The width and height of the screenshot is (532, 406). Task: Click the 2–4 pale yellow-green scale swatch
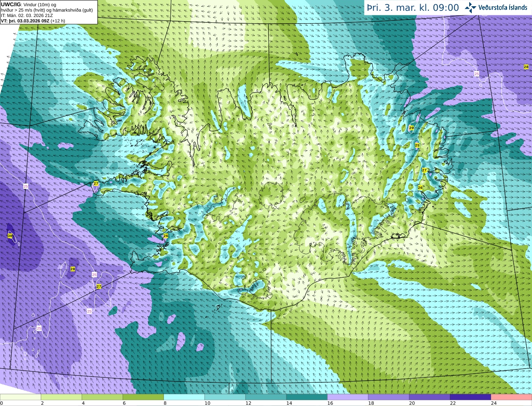pyautogui.click(x=62, y=397)
